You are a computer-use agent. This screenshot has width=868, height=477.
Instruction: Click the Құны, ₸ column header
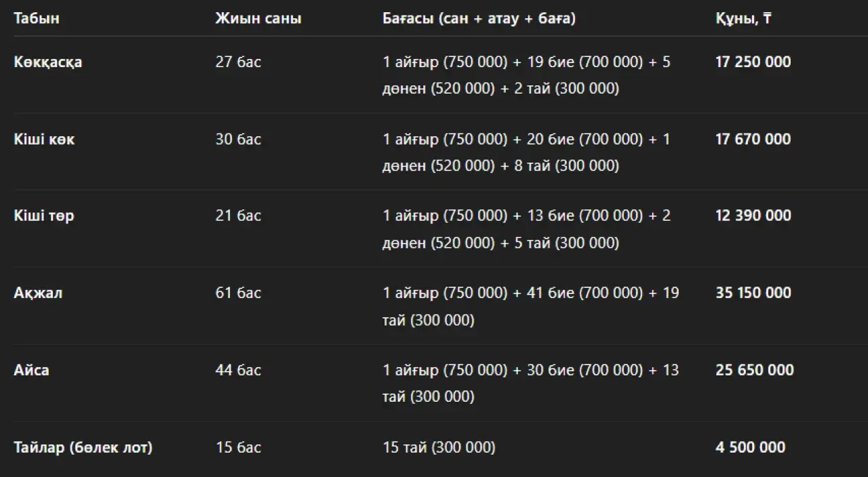point(743,18)
